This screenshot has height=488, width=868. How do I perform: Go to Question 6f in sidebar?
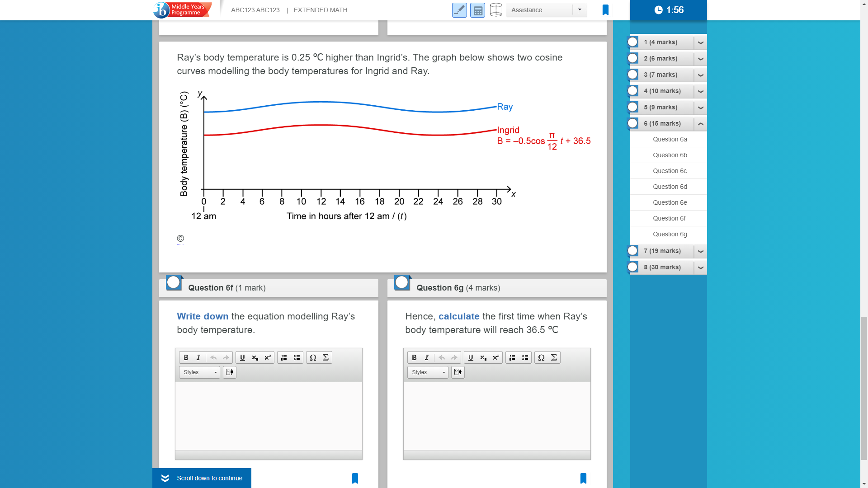coord(670,218)
